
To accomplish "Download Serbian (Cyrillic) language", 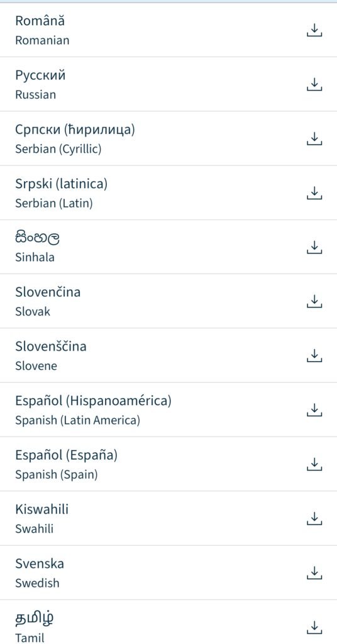I will coord(314,139).
